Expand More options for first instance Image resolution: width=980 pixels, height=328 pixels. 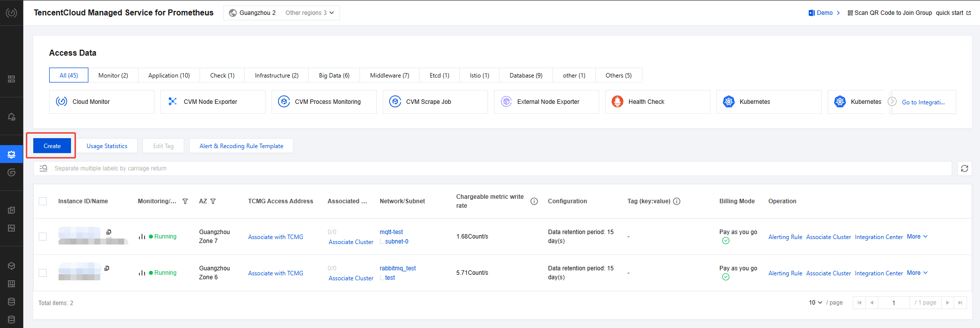point(916,237)
